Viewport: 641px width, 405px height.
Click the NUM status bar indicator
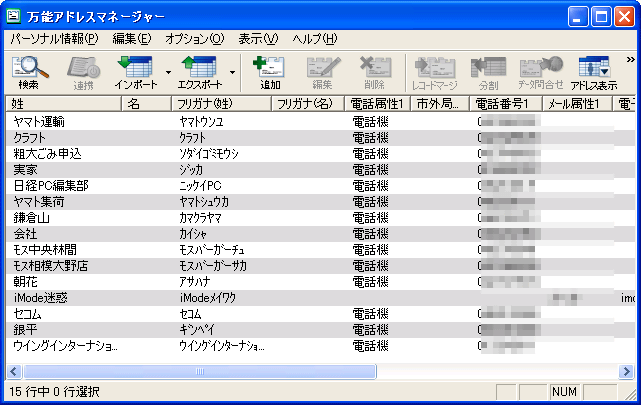(564, 392)
